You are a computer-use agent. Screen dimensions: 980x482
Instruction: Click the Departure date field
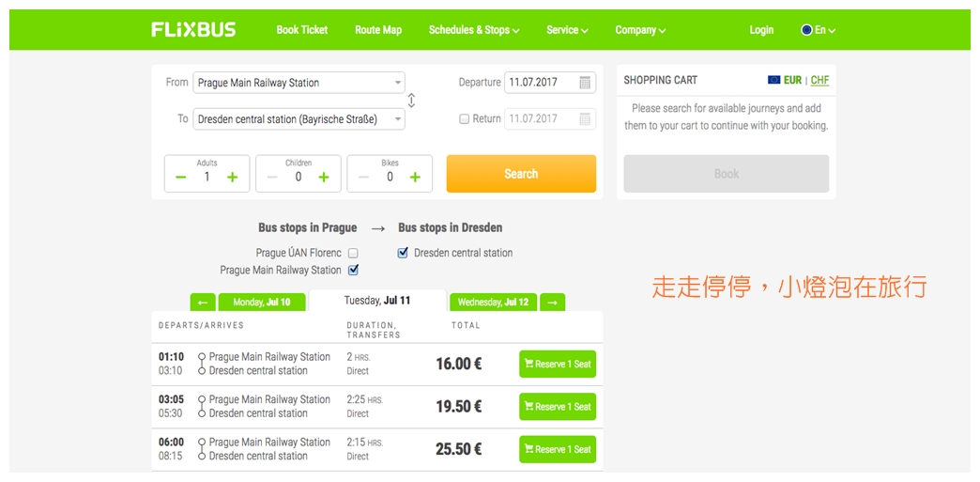550,82
